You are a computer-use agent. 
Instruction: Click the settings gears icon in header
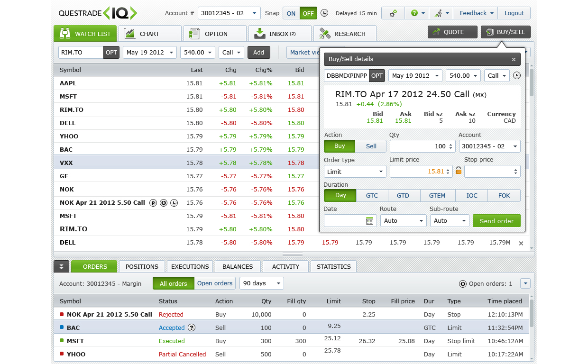393,13
